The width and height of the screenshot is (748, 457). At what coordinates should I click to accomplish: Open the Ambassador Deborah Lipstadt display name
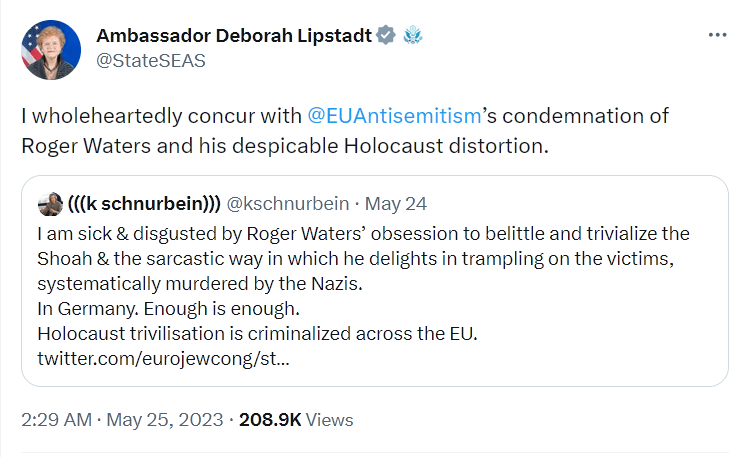233,36
